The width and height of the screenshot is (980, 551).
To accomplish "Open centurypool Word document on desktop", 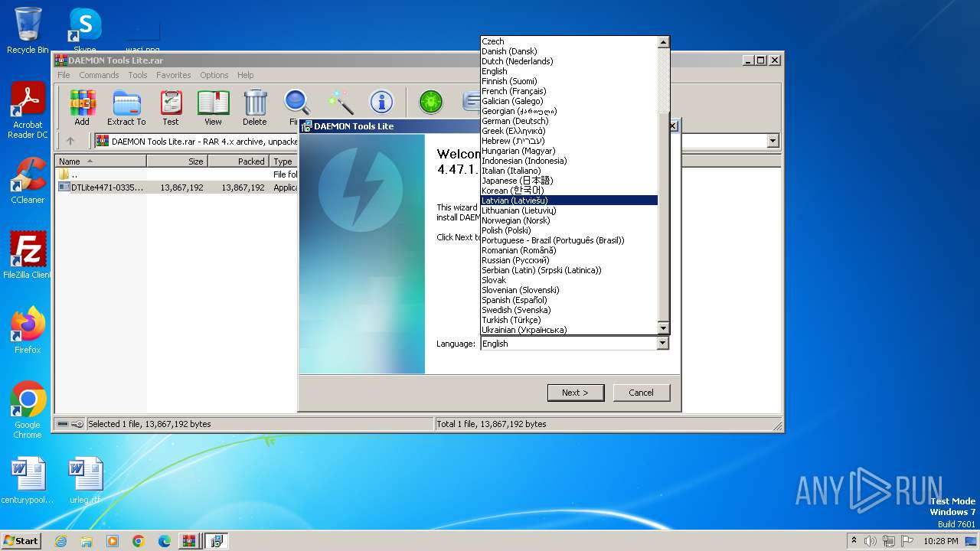I will coord(28,481).
